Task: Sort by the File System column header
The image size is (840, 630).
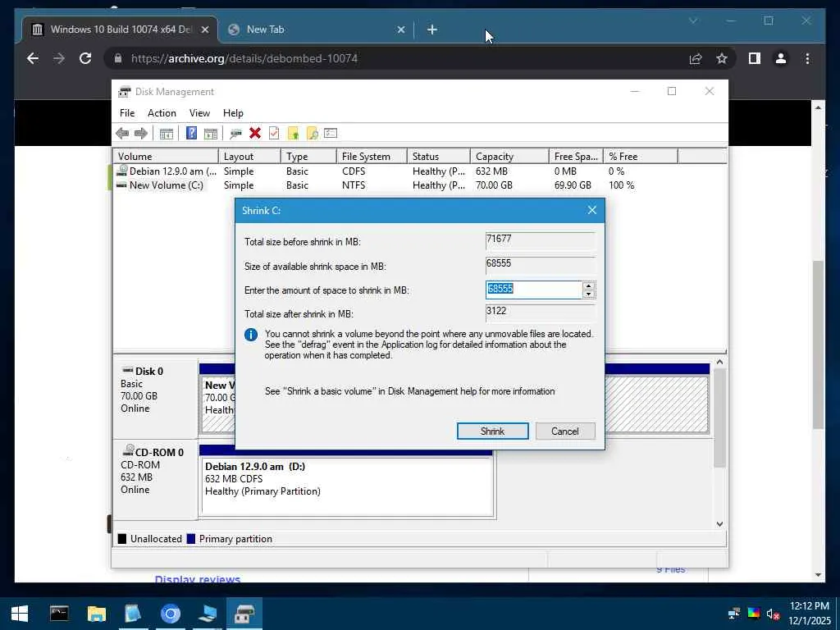Action: pos(372,157)
